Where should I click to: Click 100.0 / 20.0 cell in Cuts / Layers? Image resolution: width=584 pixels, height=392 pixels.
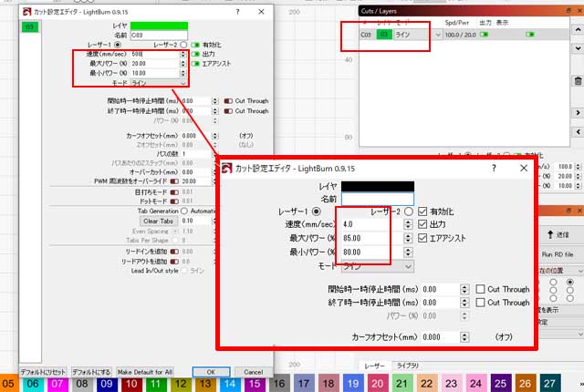coord(460,35)
